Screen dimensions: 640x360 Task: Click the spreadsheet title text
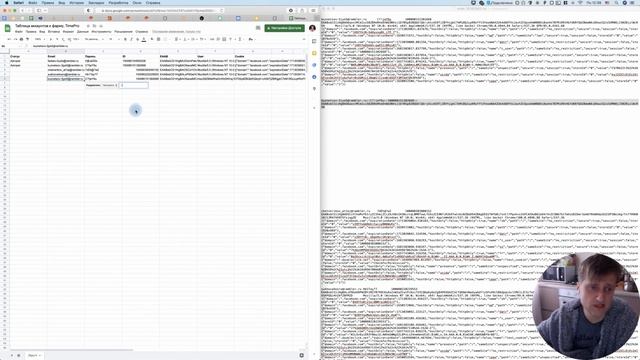point(47,26)
